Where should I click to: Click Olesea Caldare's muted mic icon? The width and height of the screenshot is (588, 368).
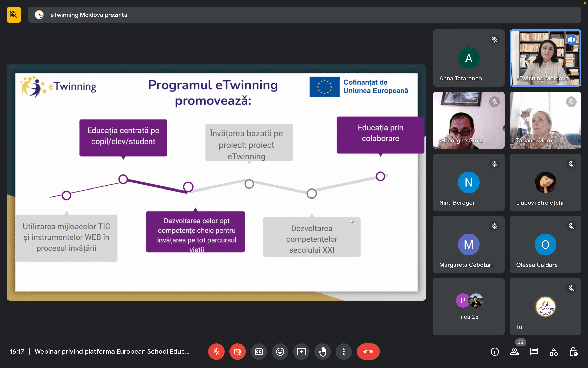[x=571, y=226]
